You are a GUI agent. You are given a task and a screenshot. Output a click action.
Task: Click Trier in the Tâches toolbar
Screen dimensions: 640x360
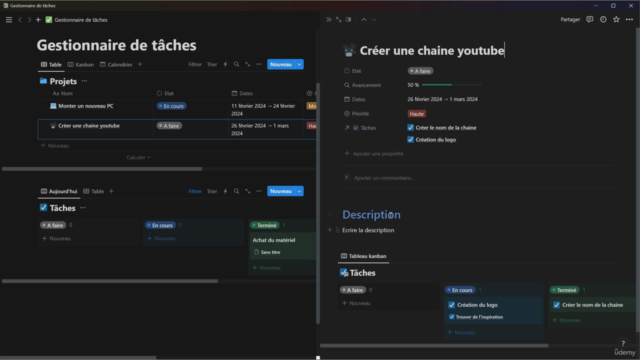point(212,191)
